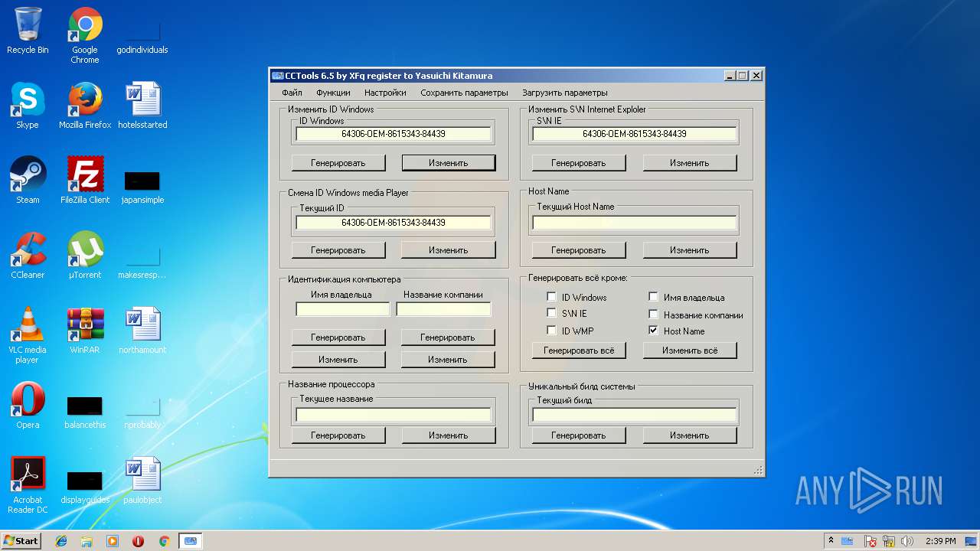Open the media player taskbar icon
This screenshot has height=551, width=980.
tap(113, 541)
